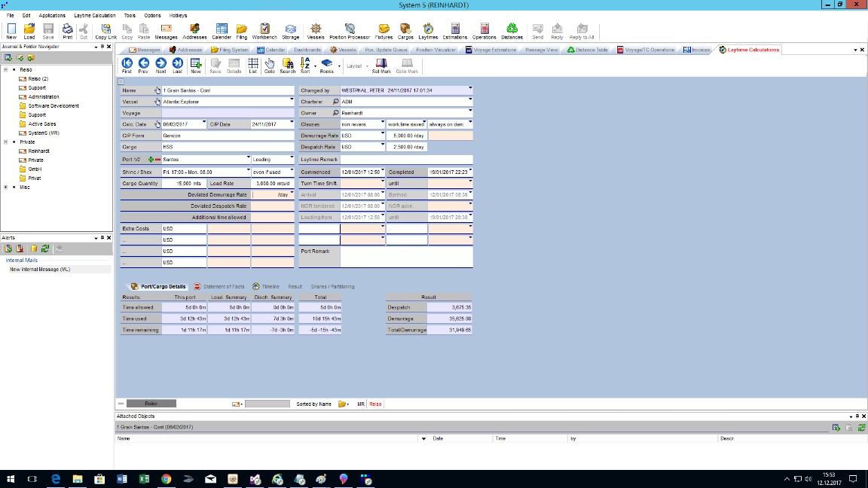This screenshot has width=868, height=488.
Task: Open the Estimations toolbar icon
Action: point(455,31)
